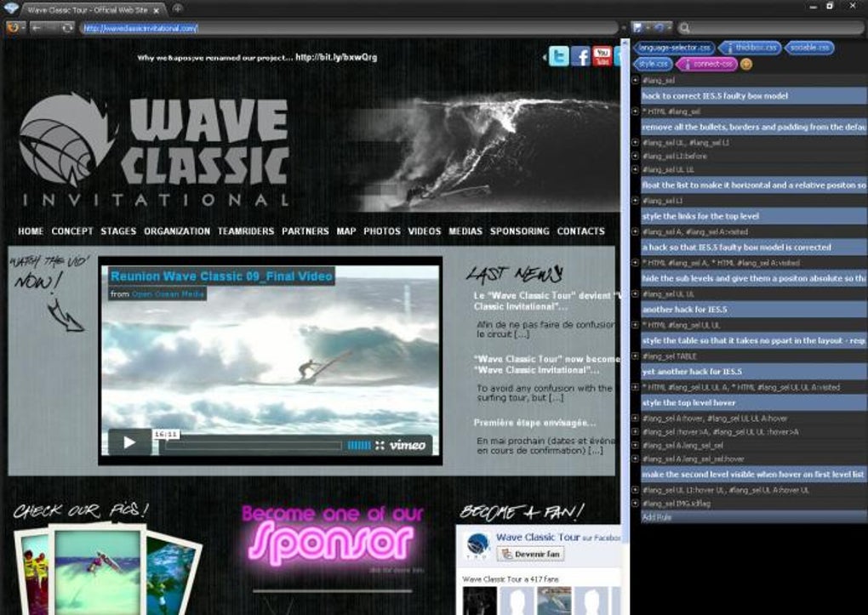Expand the first #lang_sel rule
The width and height of the screenshot is (868, 615).
tap(636, 80)
